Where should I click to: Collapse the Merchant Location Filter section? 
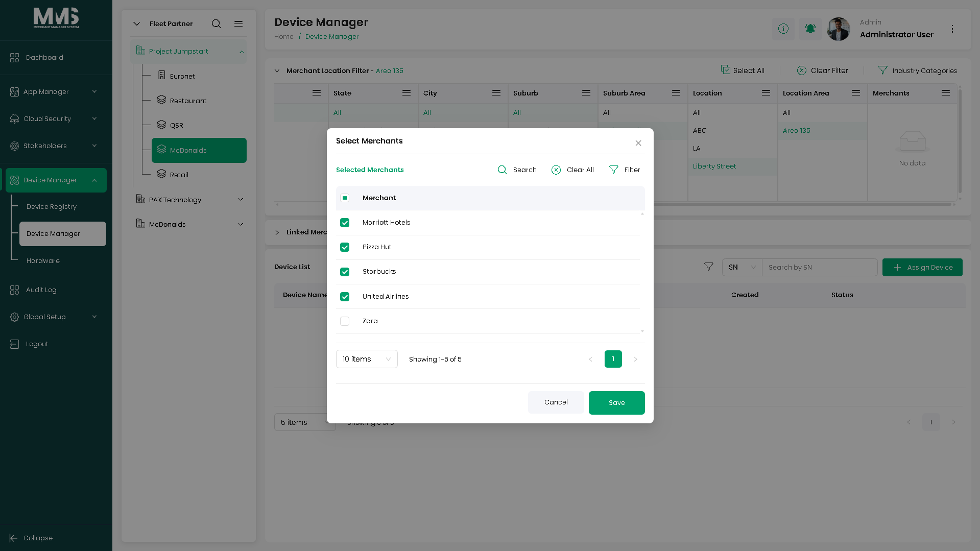coord(277,71)
